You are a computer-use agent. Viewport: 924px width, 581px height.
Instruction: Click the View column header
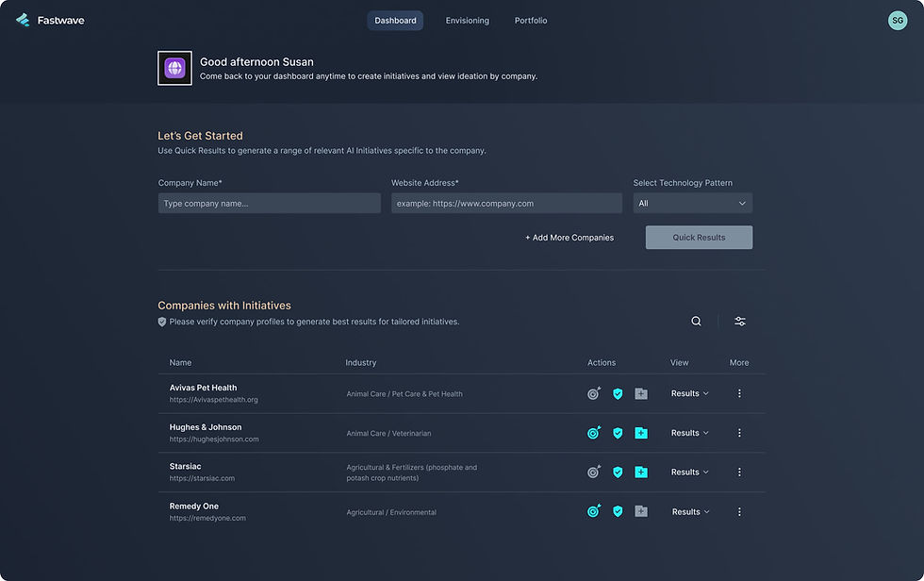680,362
